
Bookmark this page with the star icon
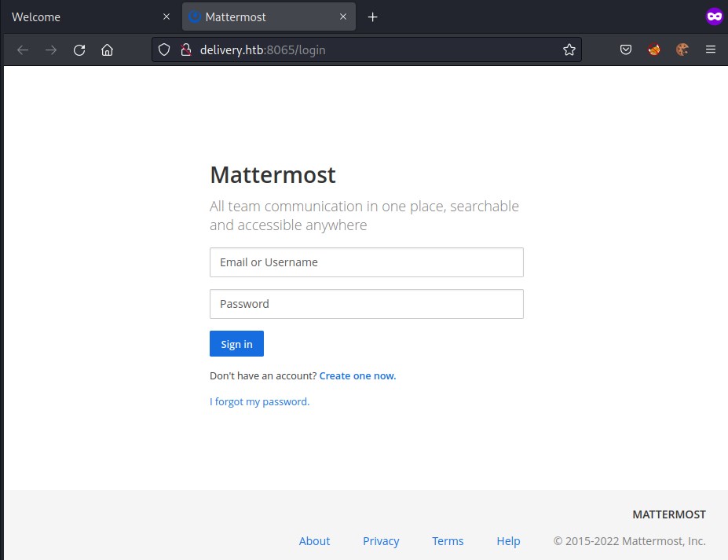point(569,50)
